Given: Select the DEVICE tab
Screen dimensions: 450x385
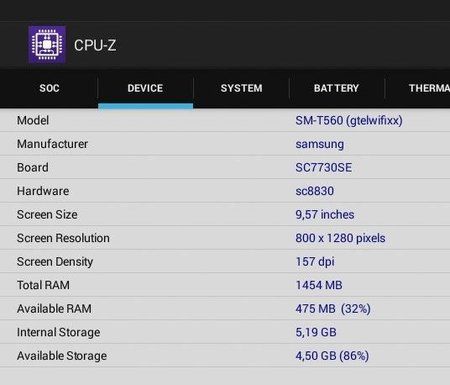Looking at the screenshot, I should coord(145,88).
